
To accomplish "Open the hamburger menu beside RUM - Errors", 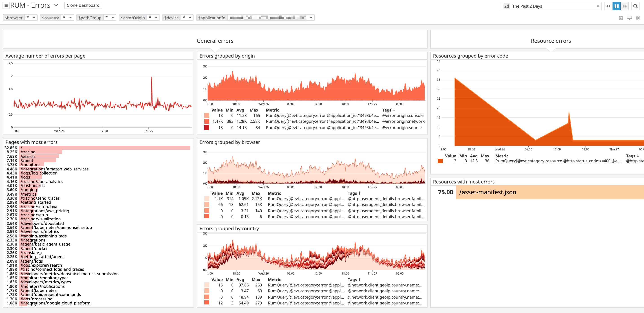I will click(x=6, y=5).
